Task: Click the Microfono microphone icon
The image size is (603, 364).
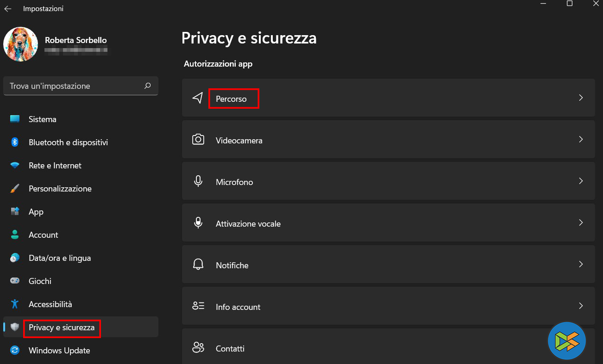Action: click(x=198, y=181)
